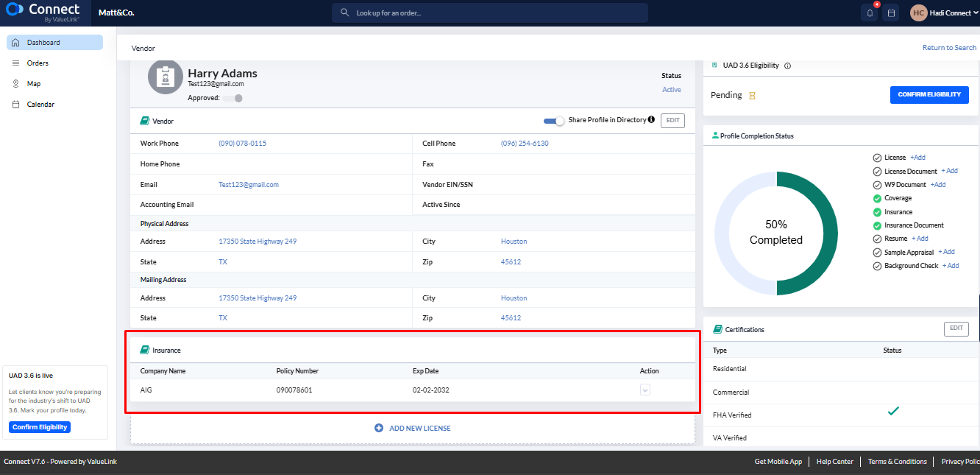The width and height of the screenshot is (980, 475).
Task: Click +Add next to Resume
Action: point(920,239)
